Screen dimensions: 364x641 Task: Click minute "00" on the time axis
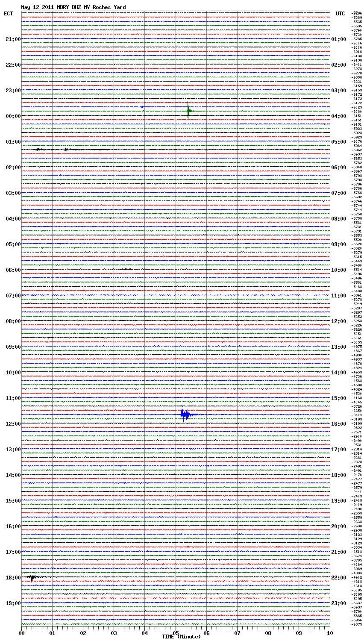coord(21,632)
